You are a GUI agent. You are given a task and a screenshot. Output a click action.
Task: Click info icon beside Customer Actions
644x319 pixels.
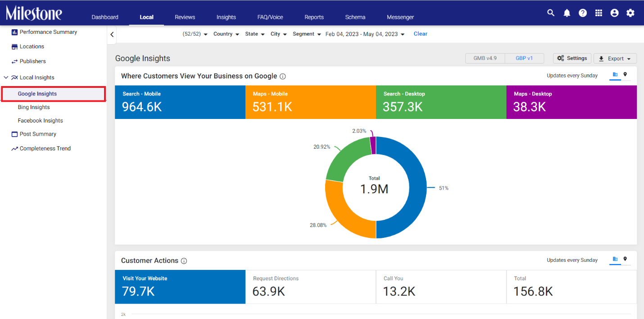point(184,261)
